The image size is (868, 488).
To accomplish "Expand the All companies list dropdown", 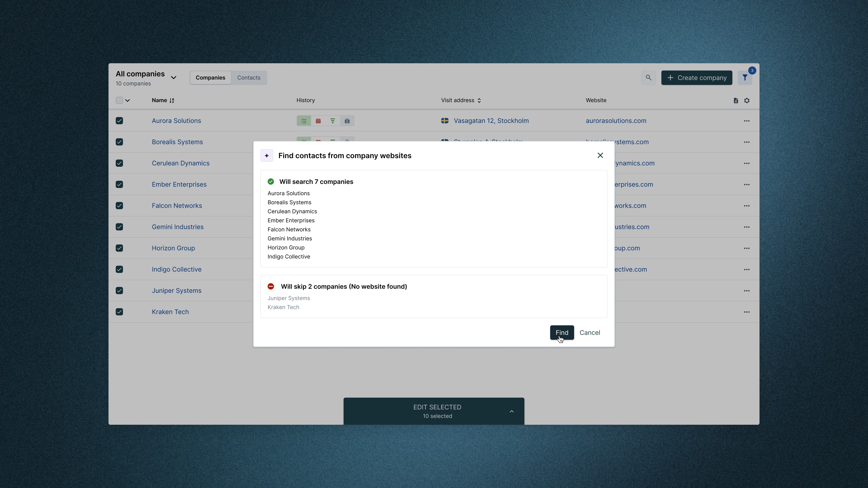I will coord(174,78).
